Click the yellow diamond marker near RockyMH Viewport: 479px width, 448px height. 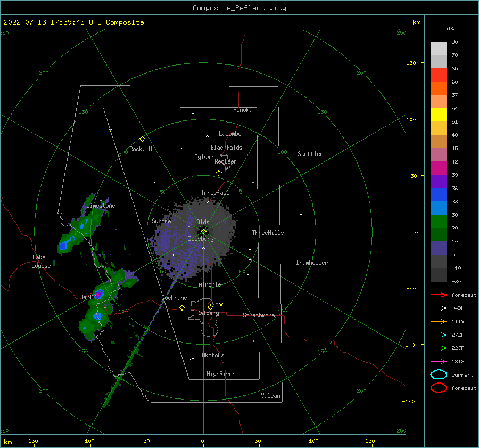[142, 139]
